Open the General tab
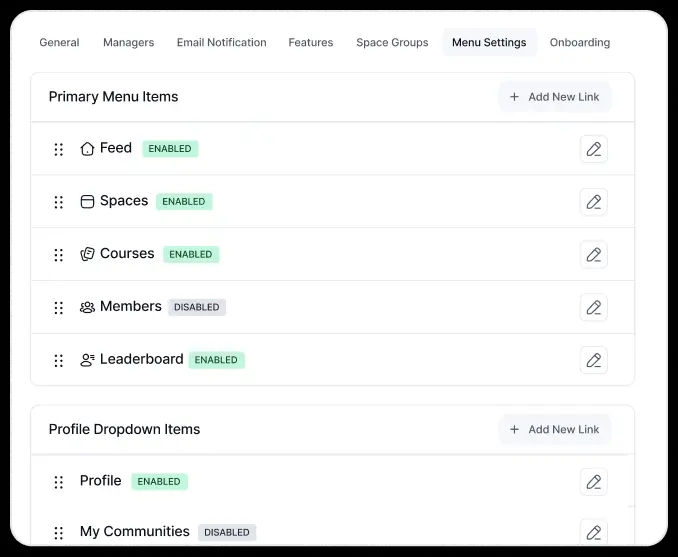This screenshot has height=557, width=678. click(59, 42)
